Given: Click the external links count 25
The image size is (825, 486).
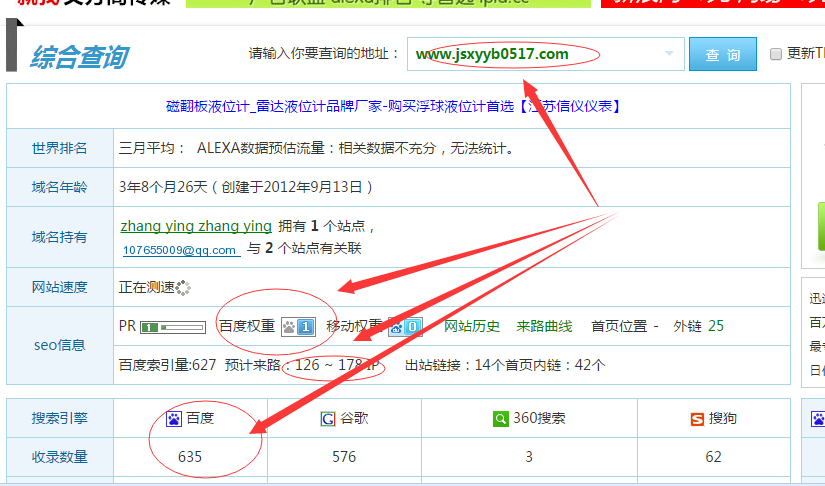Looking at the screenshot, I should pyautogui.click(x=716, y=326).
